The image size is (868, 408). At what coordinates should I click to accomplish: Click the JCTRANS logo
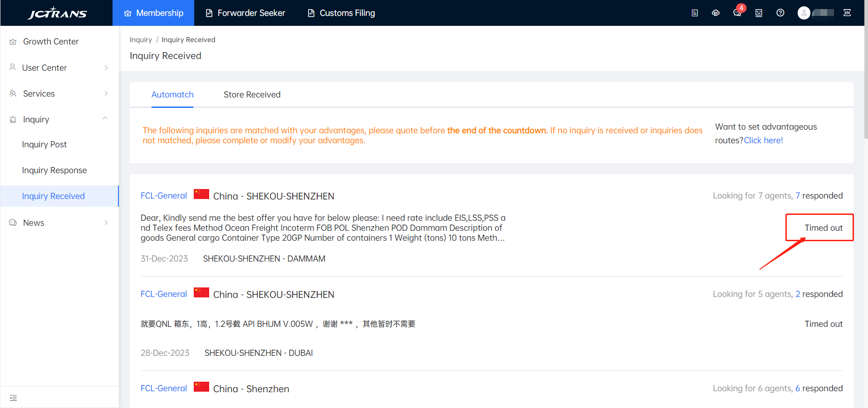pos(57,13)
